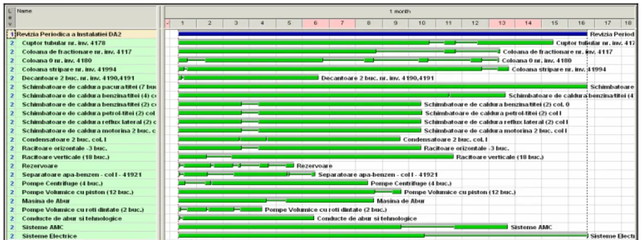Select weekend day 14 in the timescale header
Screen dimensions: 644x240
(x=528, y=24)
